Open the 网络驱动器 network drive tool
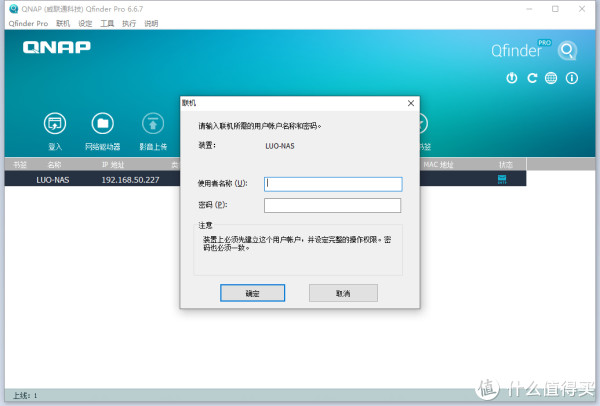Viewport: 600px width, 406px height. [102, 124]
